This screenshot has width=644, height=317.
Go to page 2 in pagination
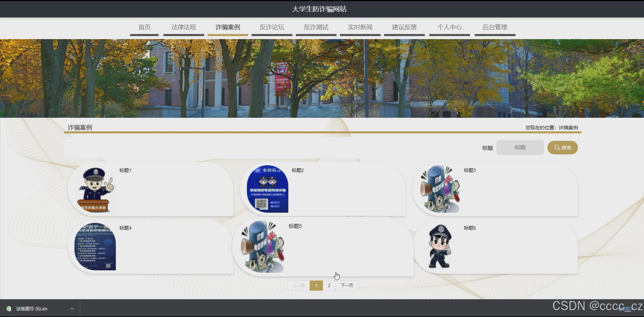pos(329,285)
